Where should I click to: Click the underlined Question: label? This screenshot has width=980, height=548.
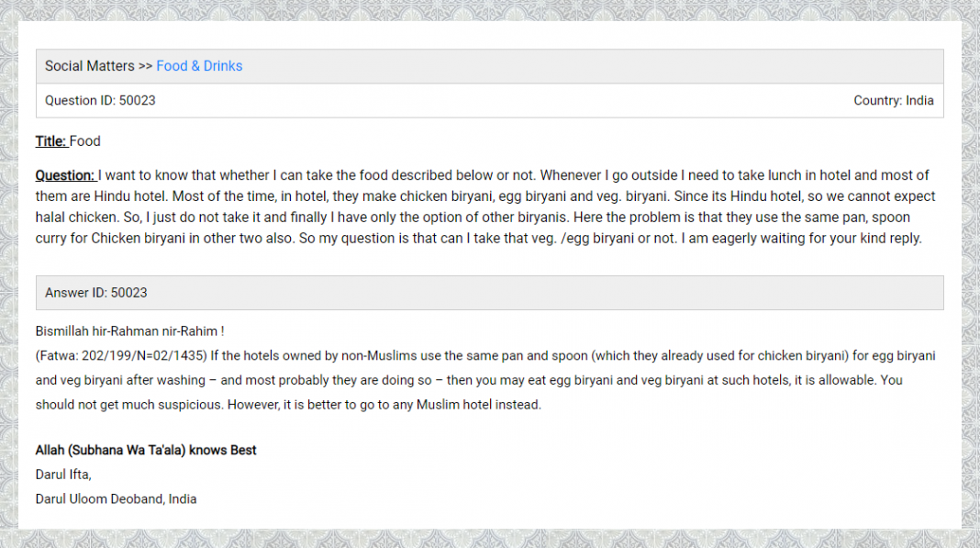click(65, 175)
